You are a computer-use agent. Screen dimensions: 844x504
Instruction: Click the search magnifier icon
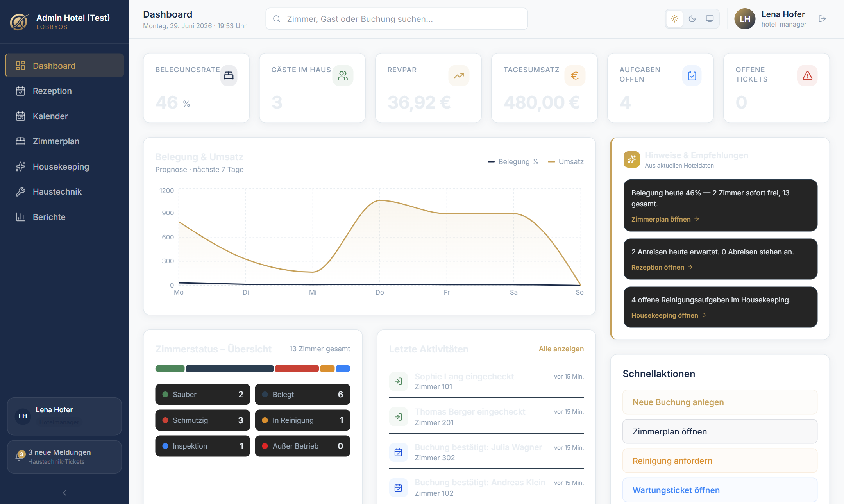coord(277,19)
